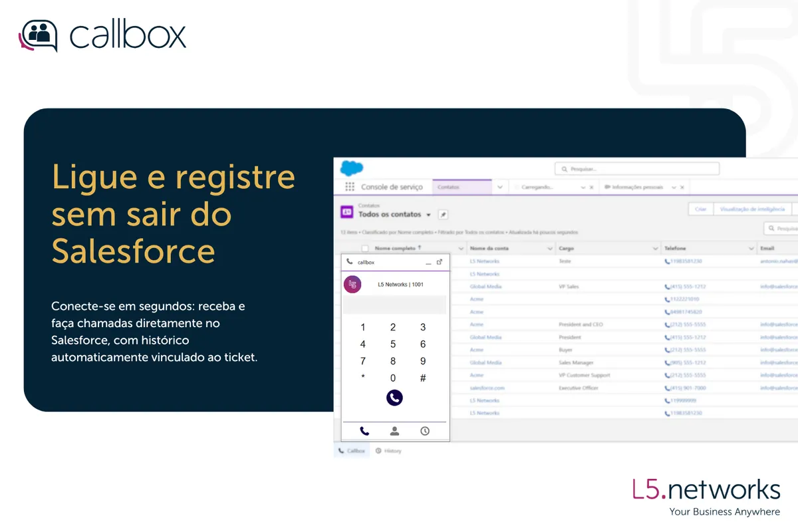The image size is (798, 532).
Task: Click the phone icon beside (905) 555-1212
Action: [667, 362]
